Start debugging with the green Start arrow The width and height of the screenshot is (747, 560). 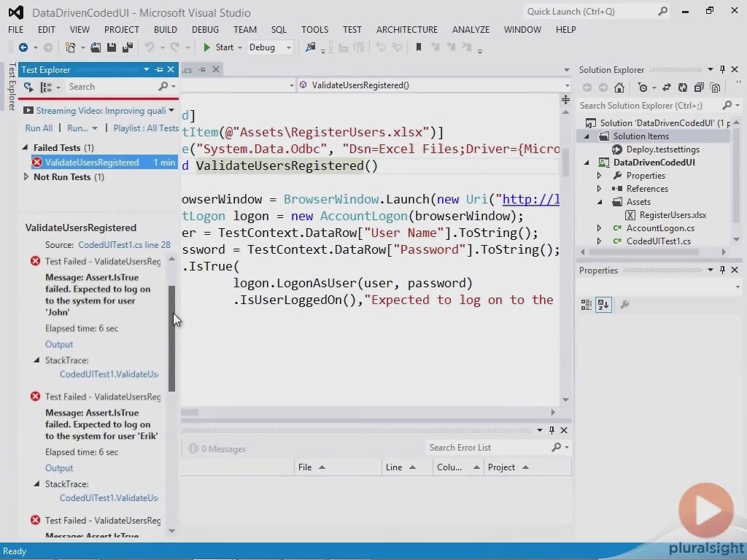pyautogui.click(x=206, y=47)
